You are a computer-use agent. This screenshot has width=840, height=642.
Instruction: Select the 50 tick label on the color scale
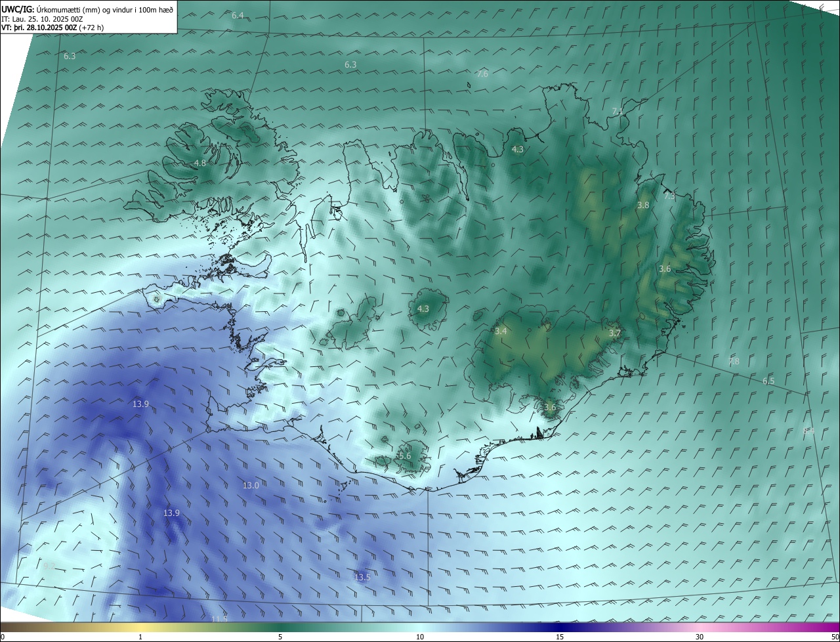tap(834, 637)
